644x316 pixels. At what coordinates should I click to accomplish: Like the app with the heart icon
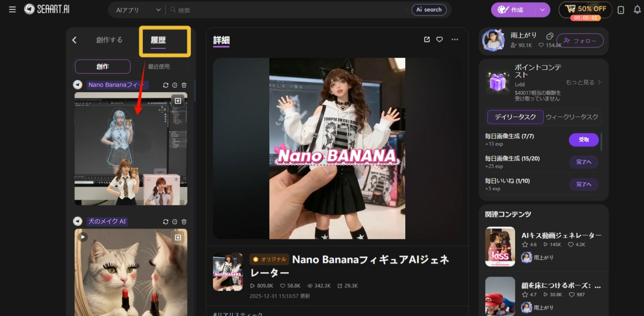pos(440,39)
